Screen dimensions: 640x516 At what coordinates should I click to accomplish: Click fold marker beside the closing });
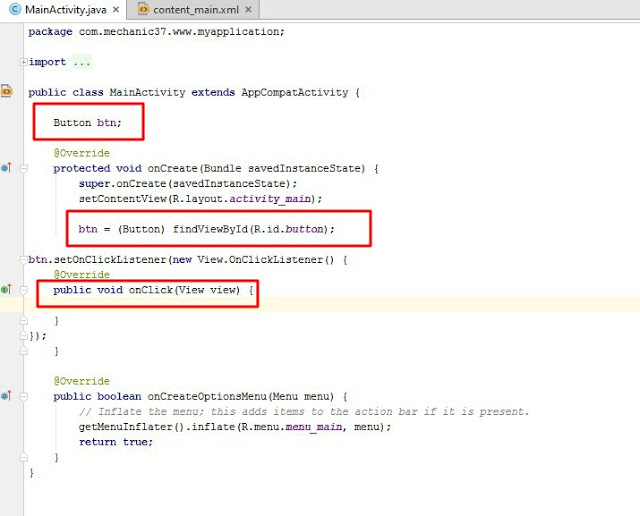tap(24, 336)
